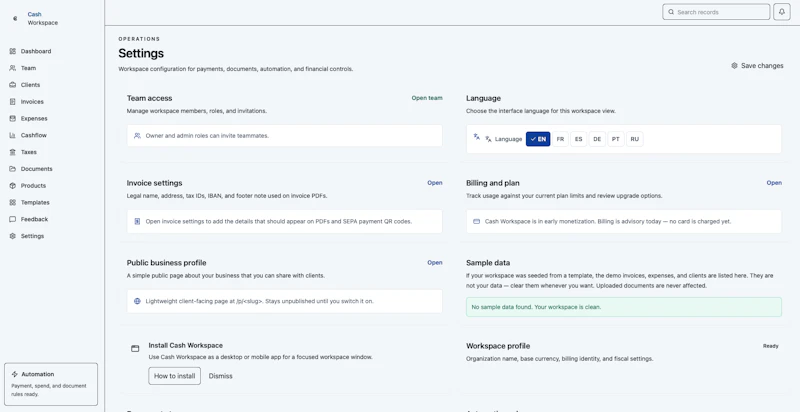Click the Products box icon in sidebar
The image size is (800, 412).
click(13, 186)
